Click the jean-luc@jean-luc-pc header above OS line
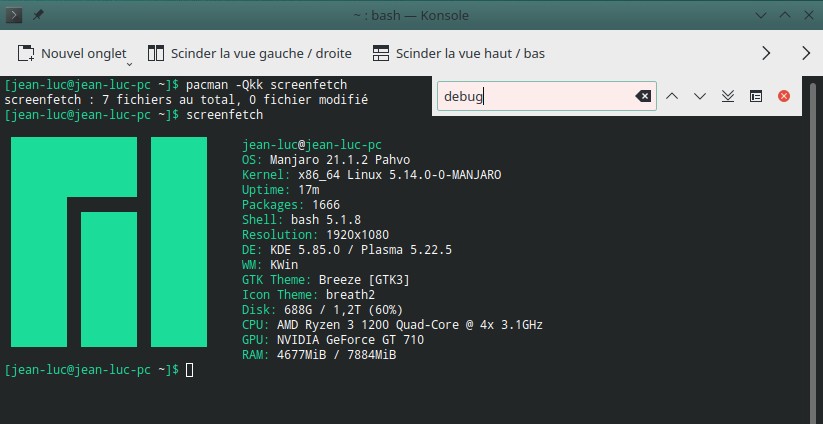Viewport: 823px width, 424px height. (x=312, y=145)
